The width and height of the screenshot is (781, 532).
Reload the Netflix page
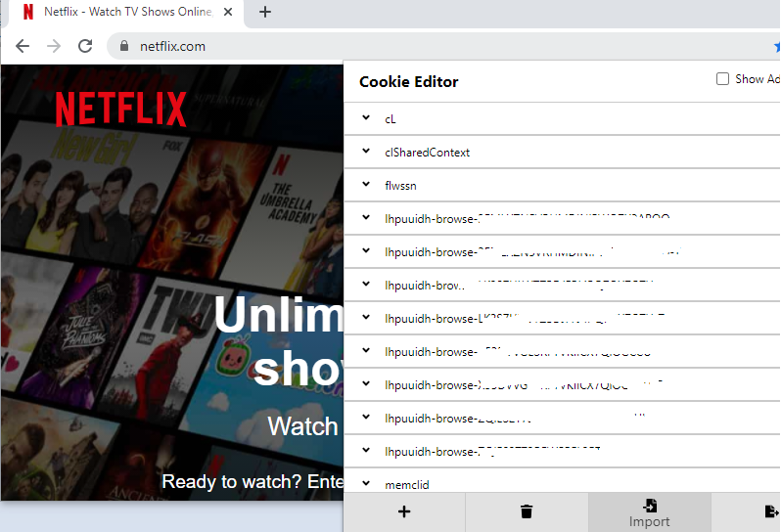pyautogui.click(x=85, y=46)
